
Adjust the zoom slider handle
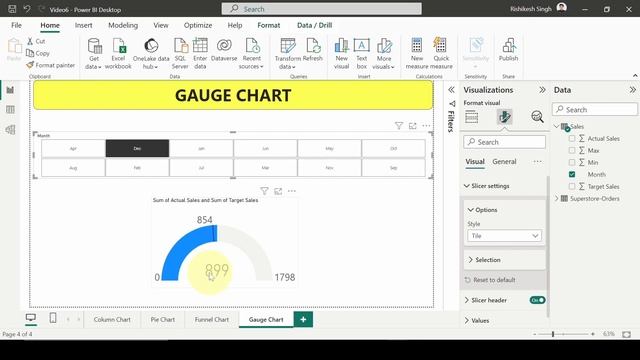coord(553,334)
